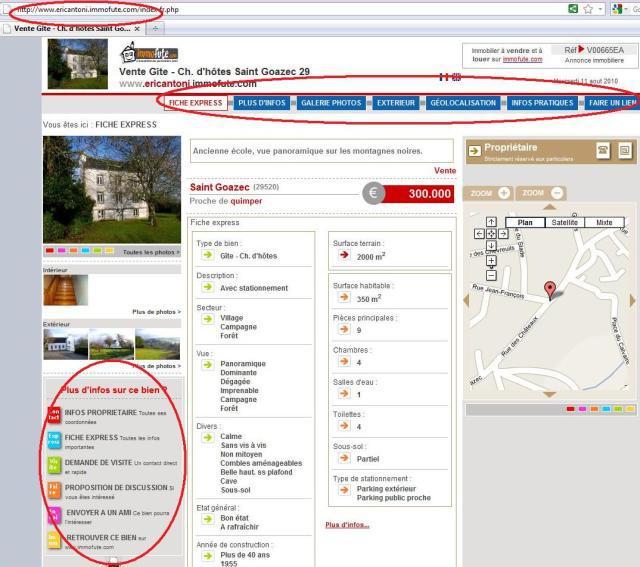Click the 300.000 price box
The image size is (640, 567).
pyautogui.click(x=417, y=193)
